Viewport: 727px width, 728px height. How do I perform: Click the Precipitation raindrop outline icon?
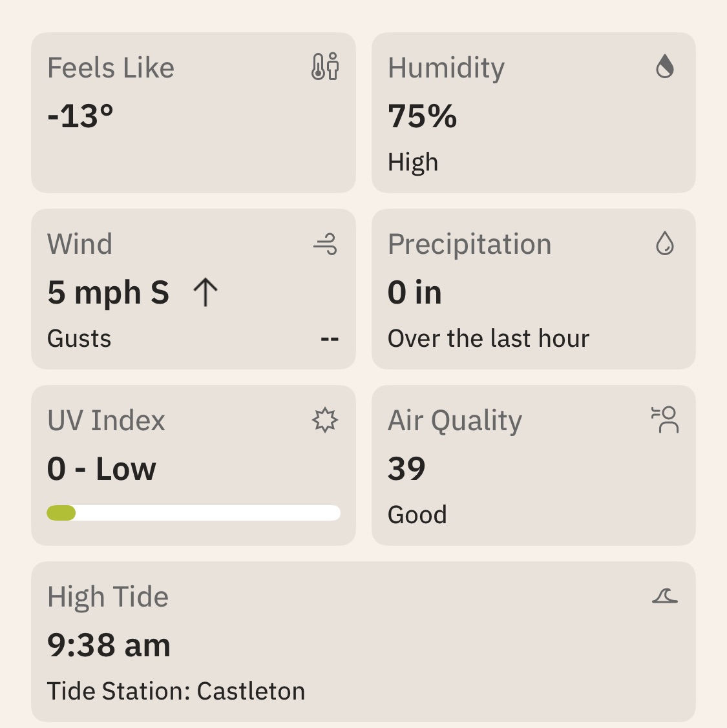tap(665, 244)
